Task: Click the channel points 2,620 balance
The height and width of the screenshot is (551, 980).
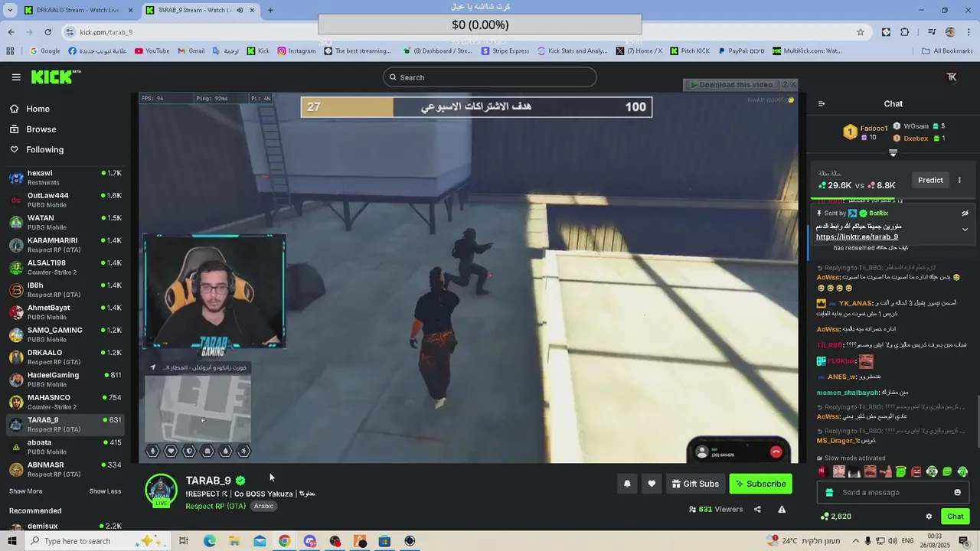Action: (835, 517)
